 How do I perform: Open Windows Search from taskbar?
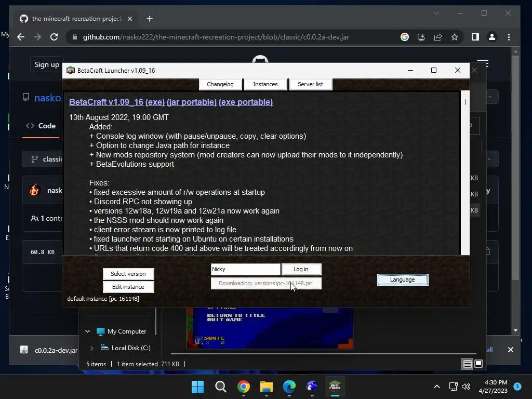click(x=220, y=387)
